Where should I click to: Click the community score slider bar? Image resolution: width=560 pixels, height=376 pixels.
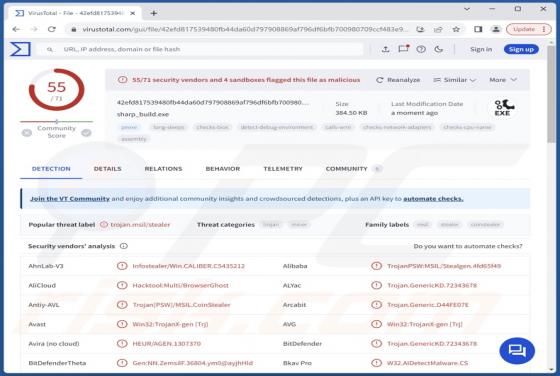coord(56,121)
